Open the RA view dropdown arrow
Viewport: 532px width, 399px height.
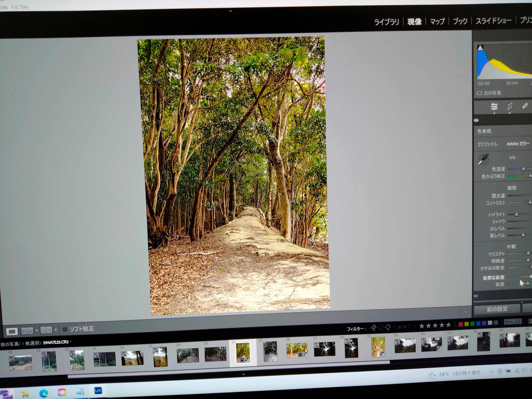tap(37, 330)
